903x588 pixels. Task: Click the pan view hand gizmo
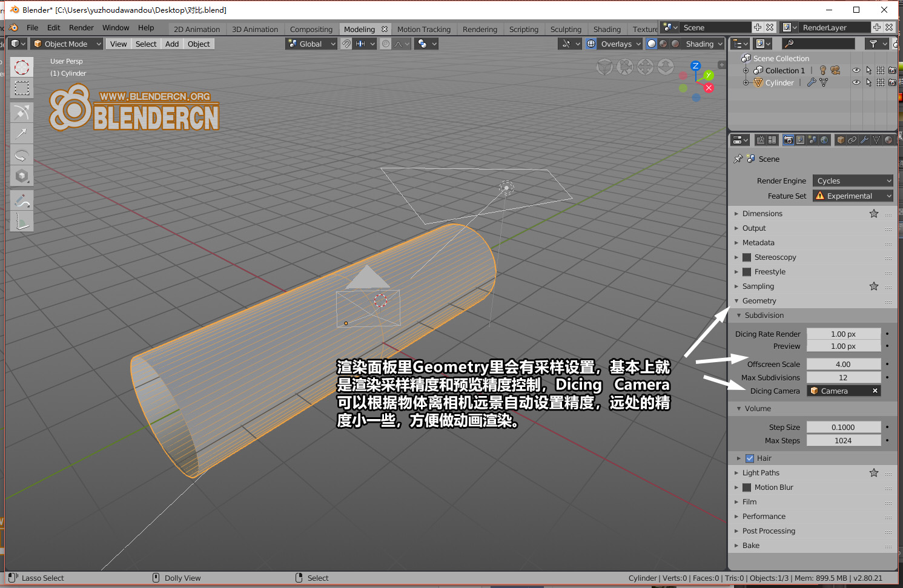pyautogui.click(x=645, y=67)
